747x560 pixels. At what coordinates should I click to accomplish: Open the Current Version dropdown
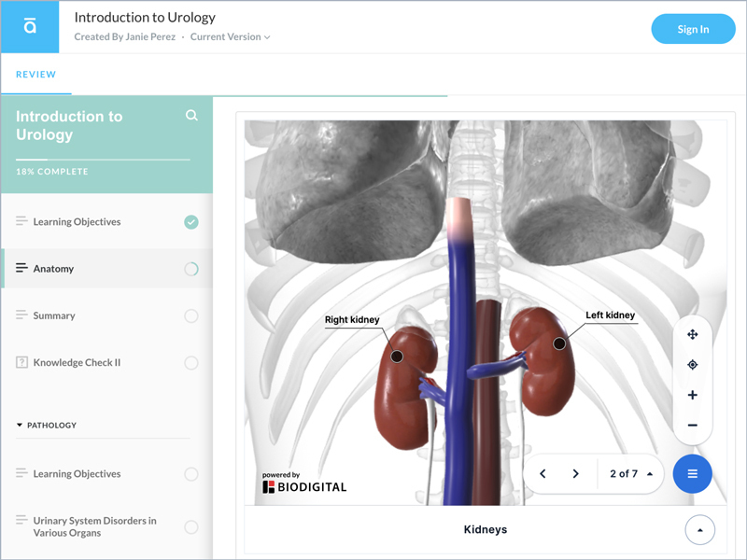coord(230,37)
